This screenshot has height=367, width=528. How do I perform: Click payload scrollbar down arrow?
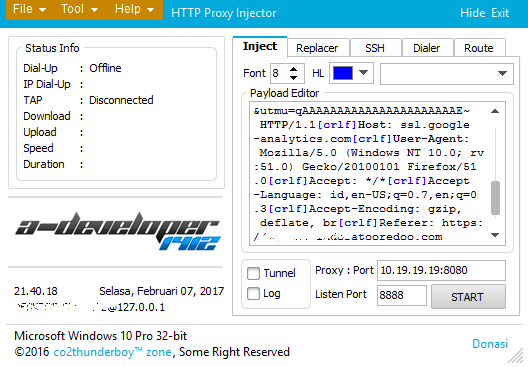[x=495, y=235]
